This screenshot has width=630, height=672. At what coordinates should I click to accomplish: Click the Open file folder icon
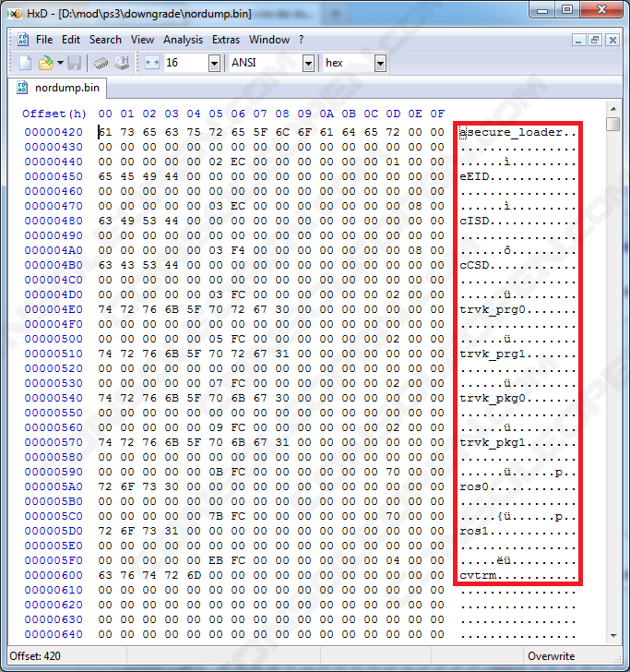[x=45, y=63]
